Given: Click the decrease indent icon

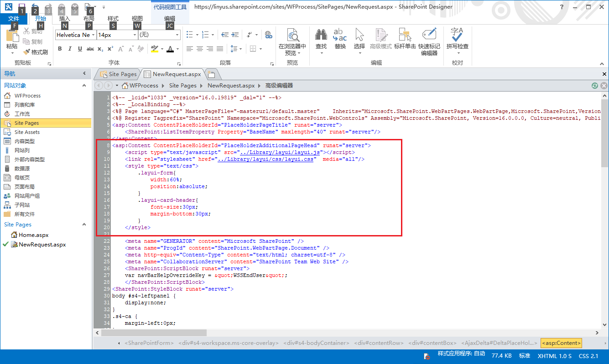Looking at the screenshot, I should (x=225, y=35).
